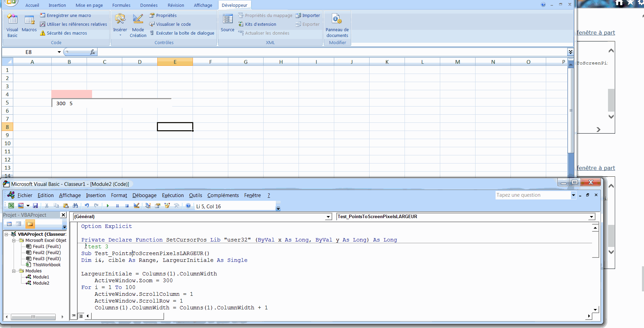Image resolution: width=644 pixels, height=328 pixels.
Task: Switch to Procedure View at code window bottom
Action: 74,316
